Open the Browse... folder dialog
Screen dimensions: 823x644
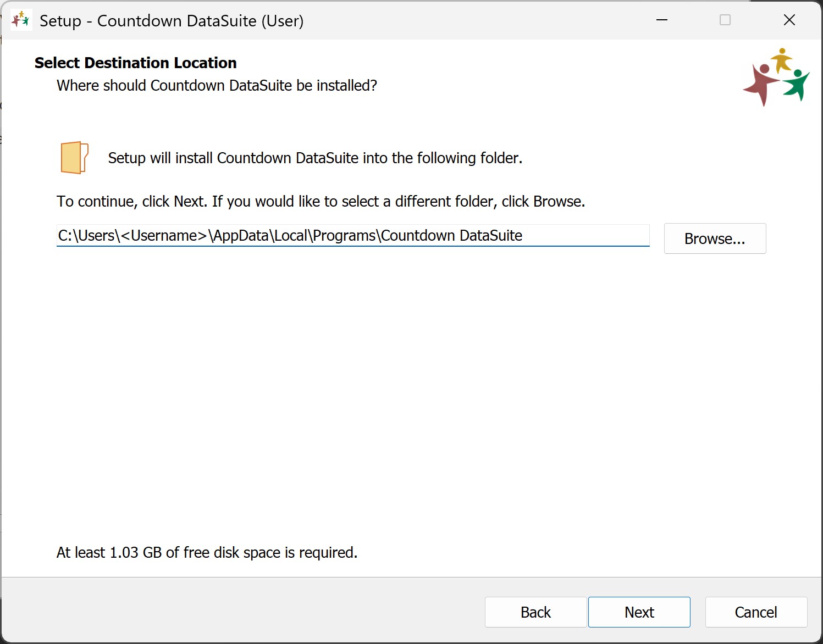[x=715, y=238]
